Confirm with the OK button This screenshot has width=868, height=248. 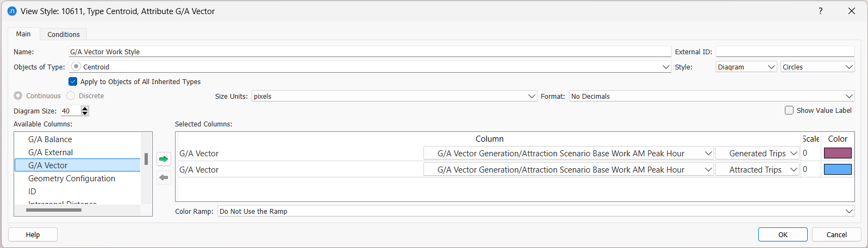tap(783, 234)
